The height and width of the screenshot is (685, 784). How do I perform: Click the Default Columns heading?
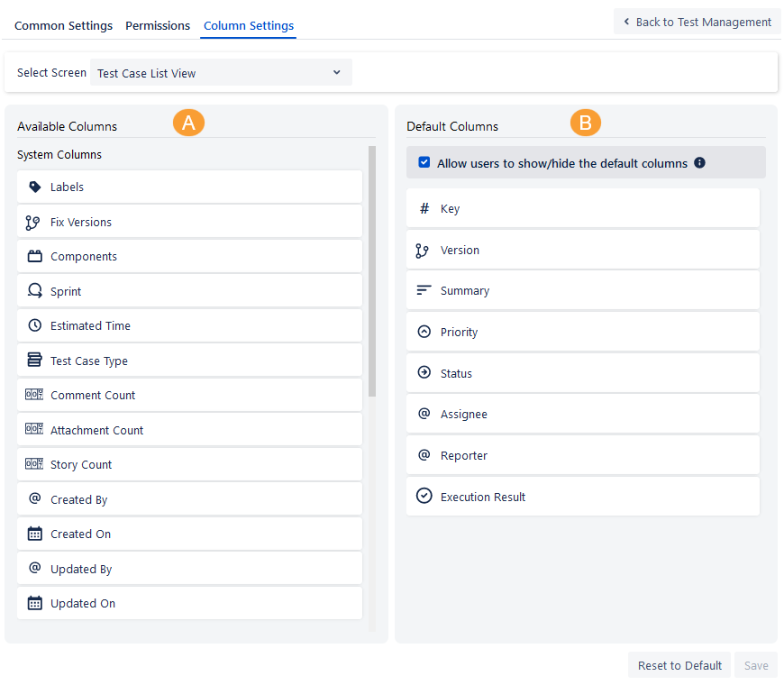coord(452,126)
